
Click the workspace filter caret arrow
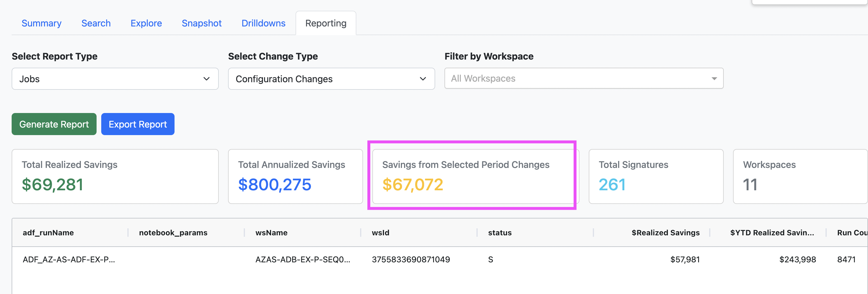coord(714,79)
